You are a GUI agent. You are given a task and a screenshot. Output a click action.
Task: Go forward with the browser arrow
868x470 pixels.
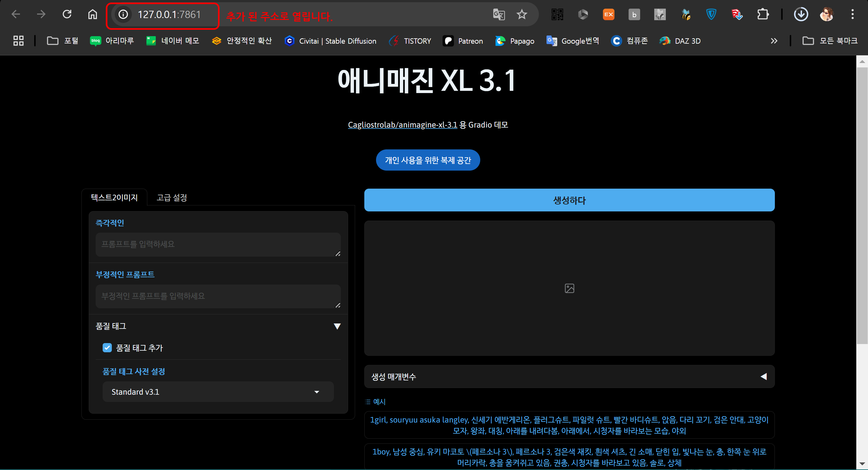click(x=41, y=14)
